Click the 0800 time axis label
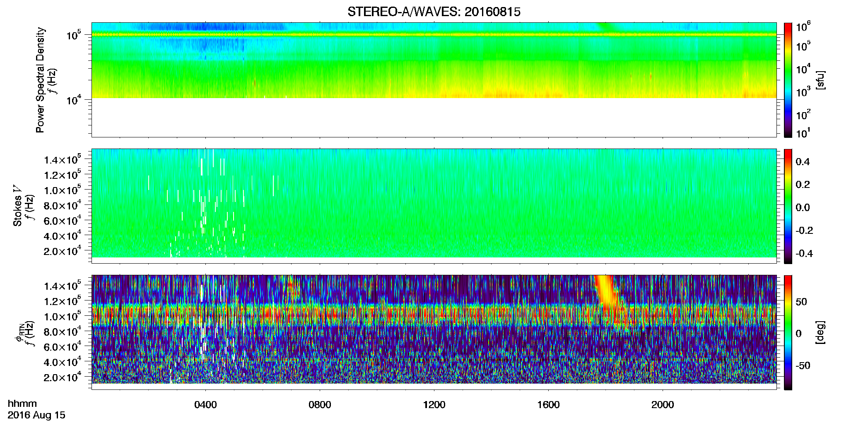868x447 pixels. 320,405
